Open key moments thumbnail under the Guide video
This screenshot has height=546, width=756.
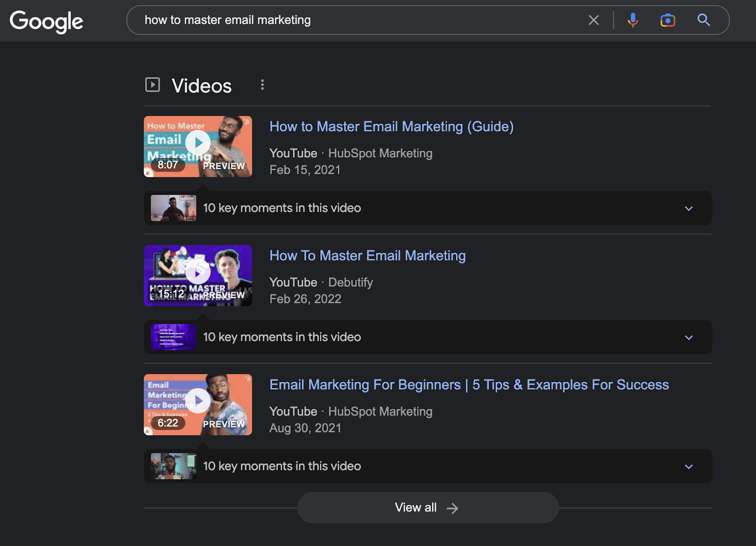pos(173,208)
